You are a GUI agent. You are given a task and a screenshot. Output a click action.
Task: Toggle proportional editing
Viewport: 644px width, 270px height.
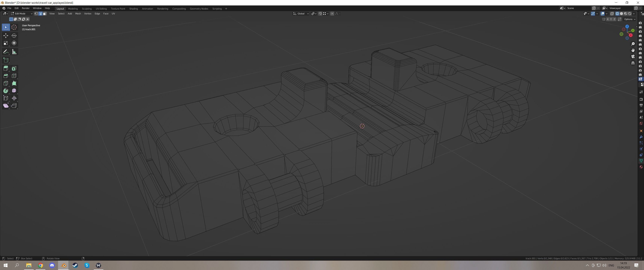point(332,13)
